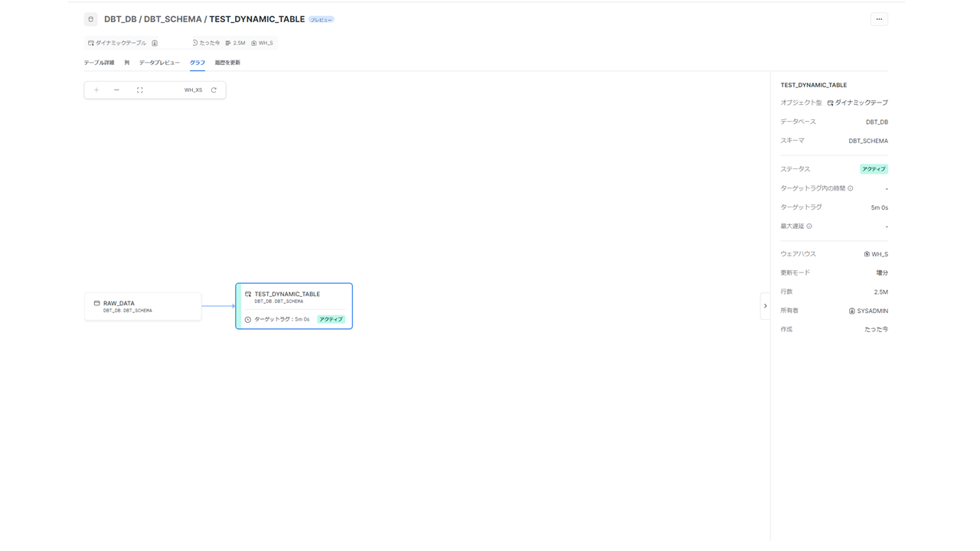Select the TEST_DYNAMIC_TABLE graph node
The image size is (980, 551).
click(x=294, y=305)
